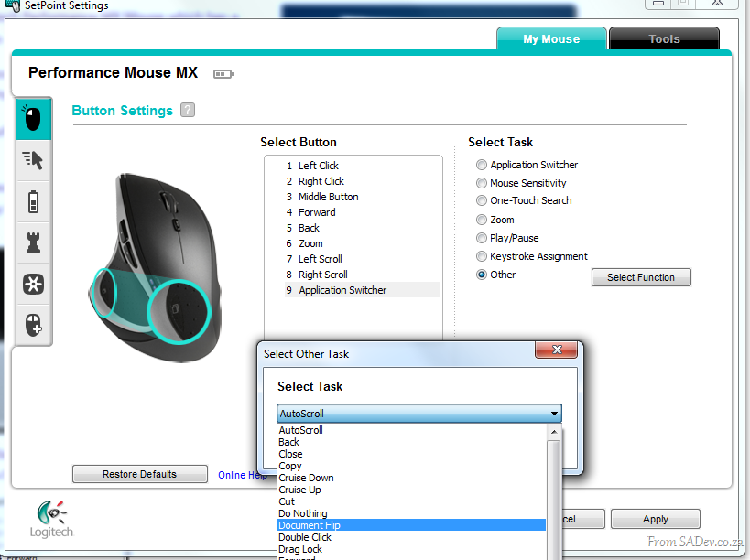This screenshot has height=560, width=750.
Task: Click the Performance Mouse MX picture
Action: pos(156,267)
